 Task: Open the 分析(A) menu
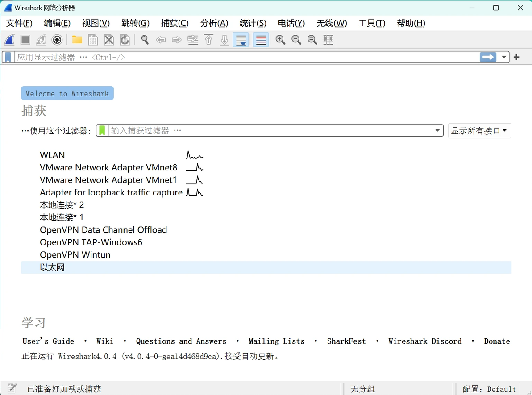[214, 23]
